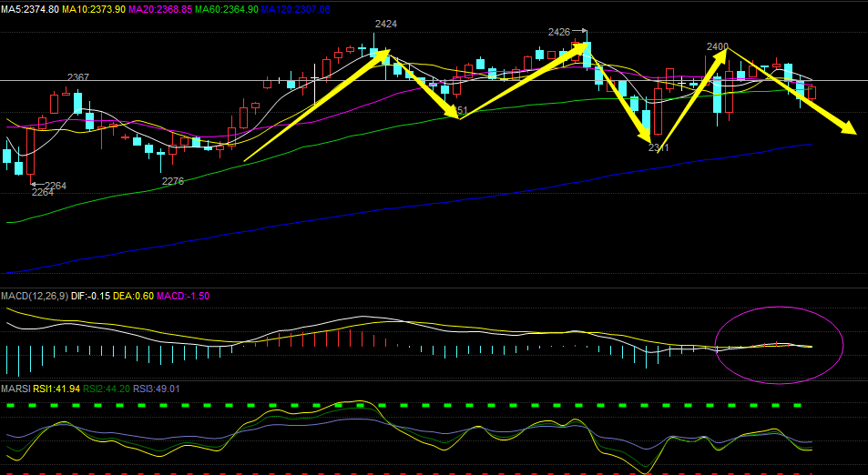Viewport: 868px width, 475px height.
Task: Select the green RSI2:44.20 label
Action: click(x=107, y=389)
